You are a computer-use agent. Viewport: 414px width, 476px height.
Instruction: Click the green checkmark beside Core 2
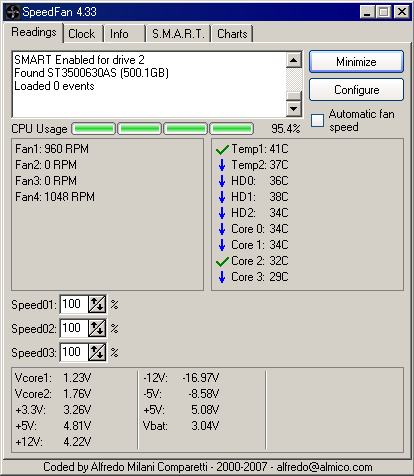click(x=222, y=261)
